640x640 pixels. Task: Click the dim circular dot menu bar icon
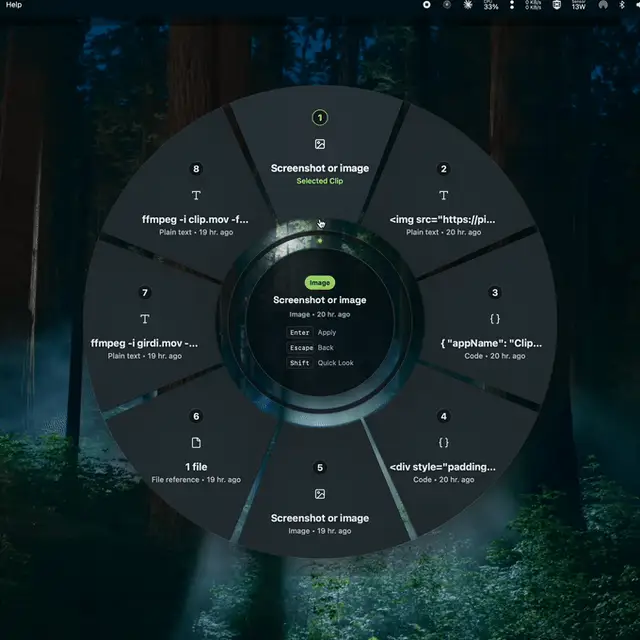tap(447, 5)
